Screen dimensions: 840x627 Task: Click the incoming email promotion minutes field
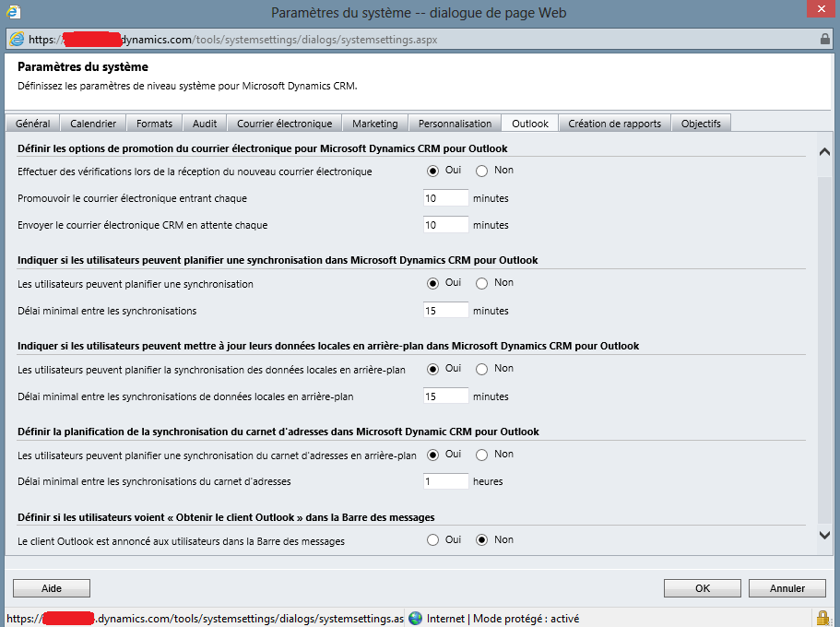tap(445, 197)
